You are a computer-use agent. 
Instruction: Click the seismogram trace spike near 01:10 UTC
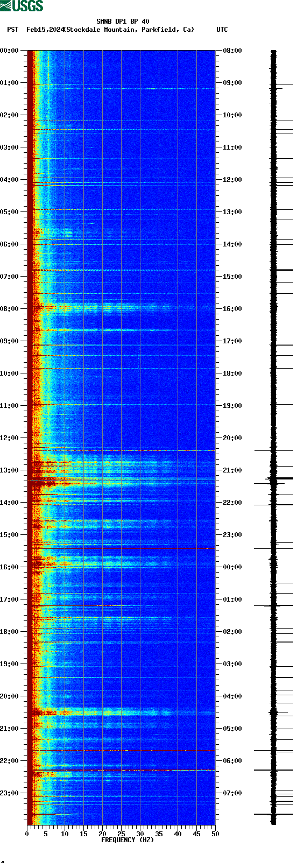click(x=273, y=605)
